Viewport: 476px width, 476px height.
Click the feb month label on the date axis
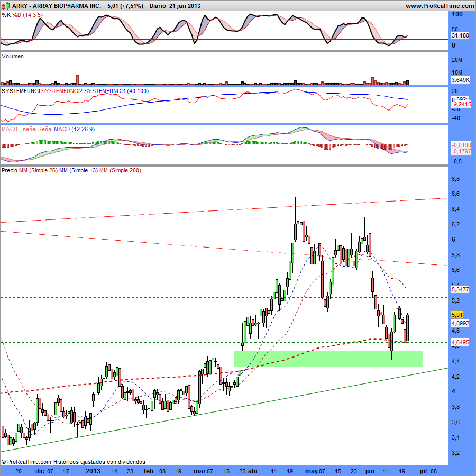click(x=149, y=471)
